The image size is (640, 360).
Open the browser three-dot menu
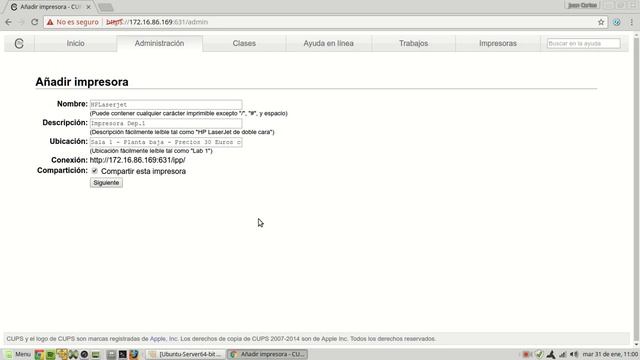pyautogui.click(x=631, y=22)
